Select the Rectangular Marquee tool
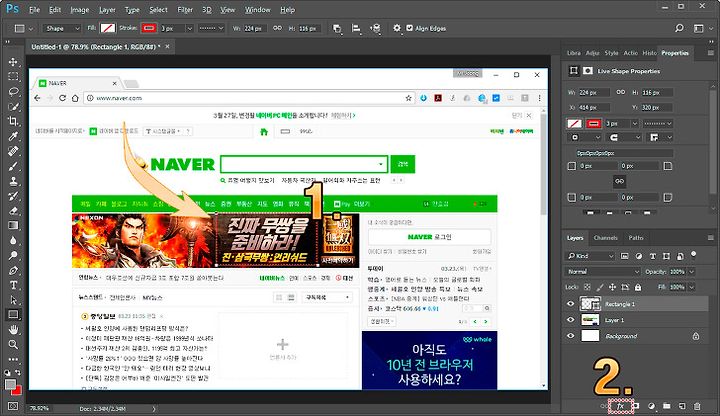720x416 pixels. point(13,77)
